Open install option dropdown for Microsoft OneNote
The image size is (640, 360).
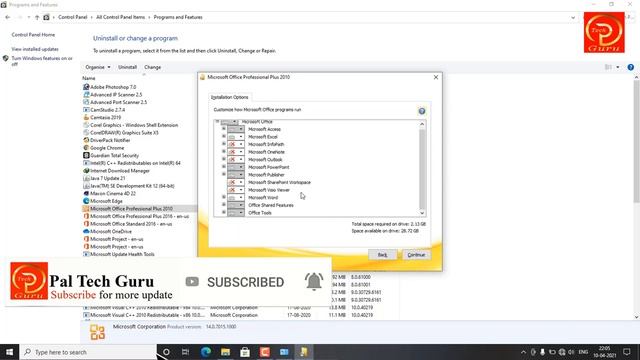236,152
